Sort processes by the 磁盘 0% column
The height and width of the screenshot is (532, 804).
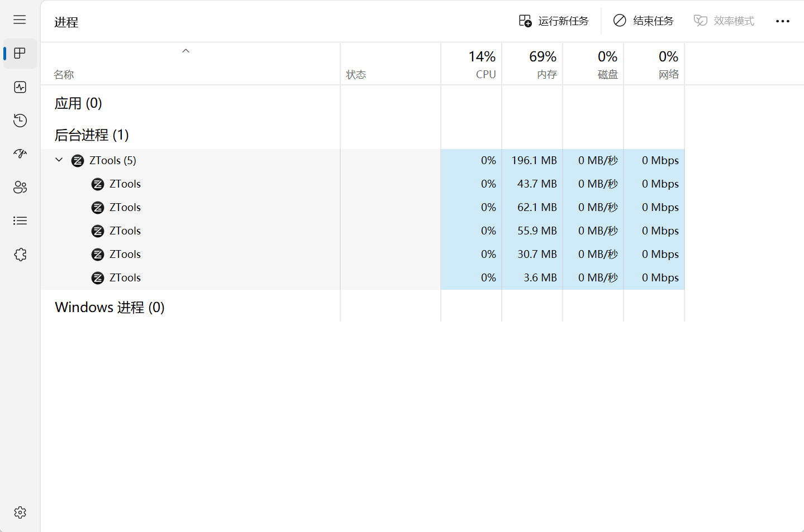click(593, 64)
